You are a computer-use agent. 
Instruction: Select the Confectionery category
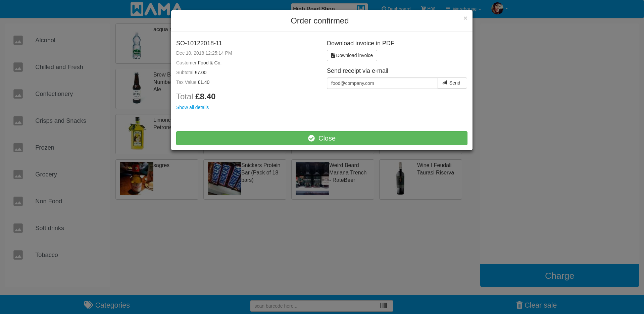pyautogui.click(x=54, y=94)
